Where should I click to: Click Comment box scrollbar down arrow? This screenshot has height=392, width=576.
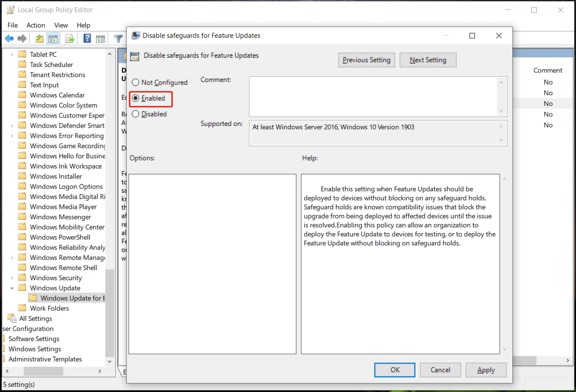[502, 111]
